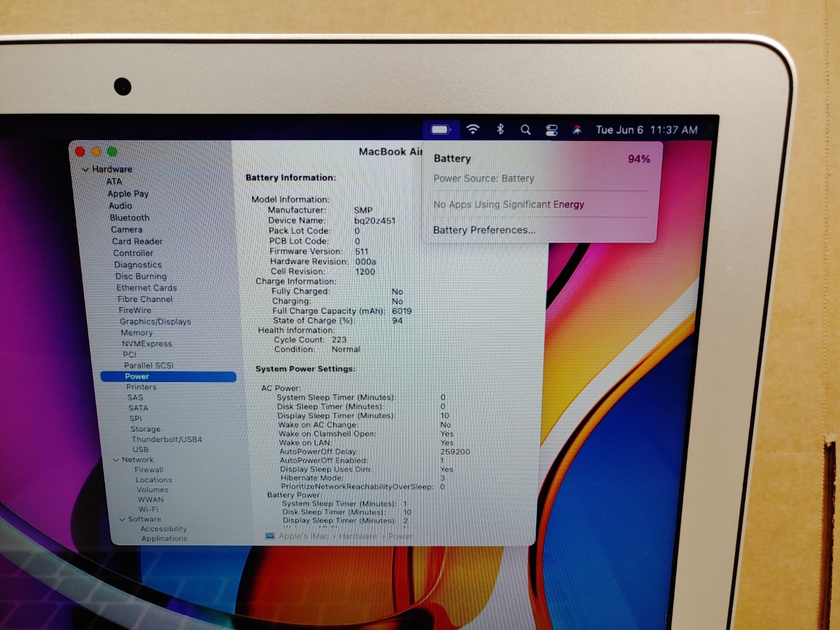
Task: Select PCI in sidebar
Action: (x=129, y=355)
